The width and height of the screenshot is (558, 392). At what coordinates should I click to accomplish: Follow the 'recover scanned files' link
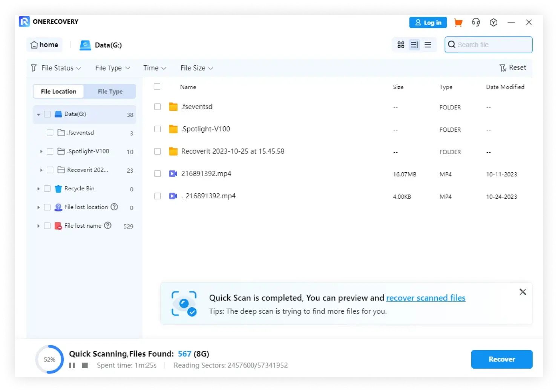426,298
